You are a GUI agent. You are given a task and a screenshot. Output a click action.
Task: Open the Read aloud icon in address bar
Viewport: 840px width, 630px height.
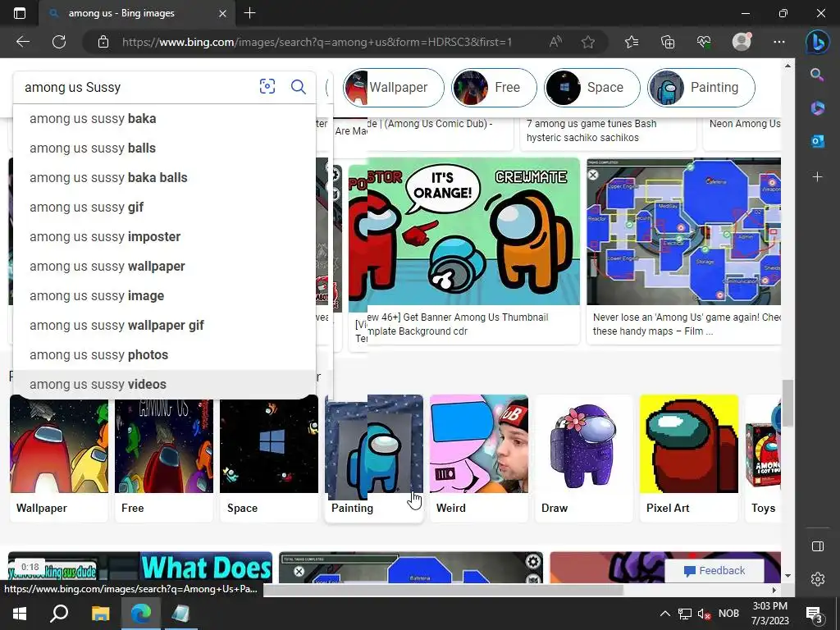tap(555, 42)
